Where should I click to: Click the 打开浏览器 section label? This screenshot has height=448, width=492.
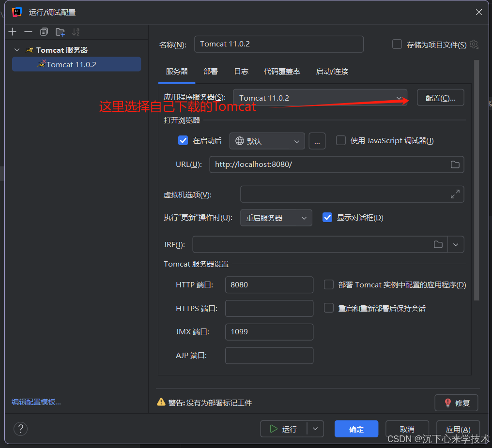[x=182, y=120]
